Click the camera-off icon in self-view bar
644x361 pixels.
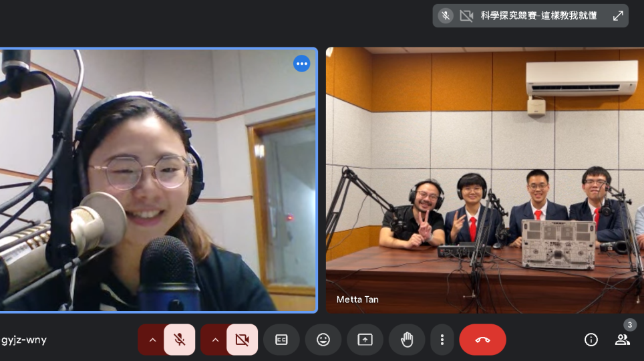[466, 16]
